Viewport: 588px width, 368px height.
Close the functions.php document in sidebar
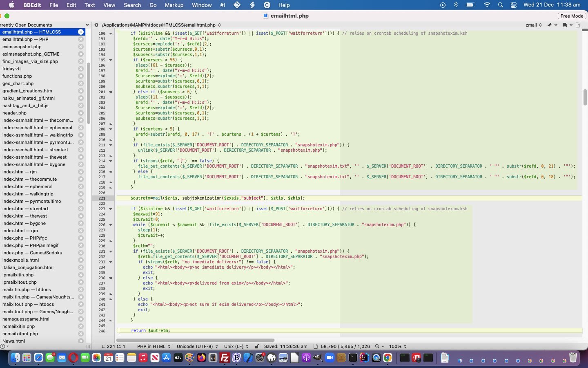tap(81, 76)
